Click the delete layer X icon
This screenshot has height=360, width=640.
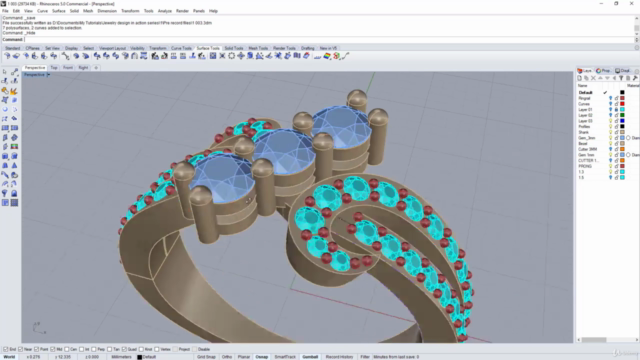click(593, 78)
